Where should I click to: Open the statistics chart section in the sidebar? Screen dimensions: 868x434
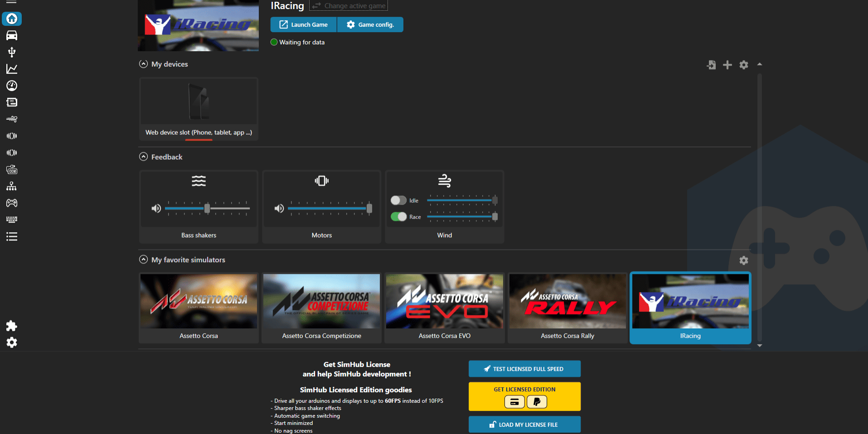[x=11, y=68]
